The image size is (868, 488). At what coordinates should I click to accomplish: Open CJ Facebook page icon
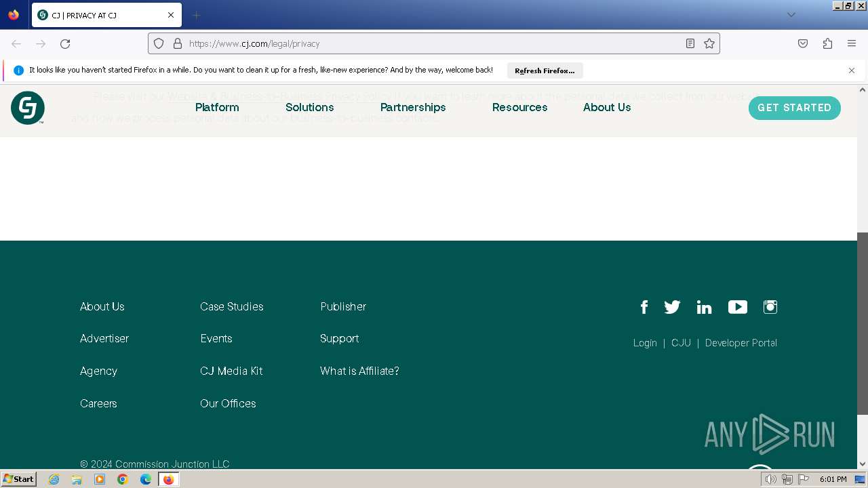(x=644, y=307)
